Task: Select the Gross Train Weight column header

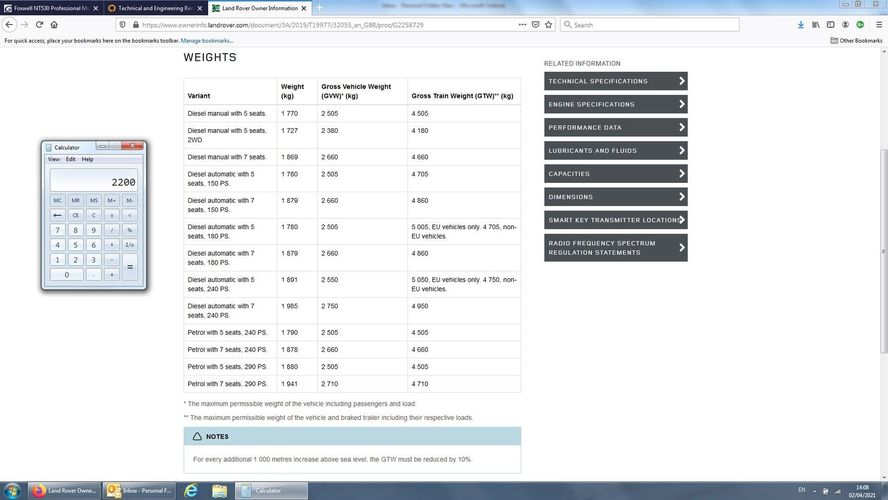Action: pyautogui.click(x=462, y=96)
